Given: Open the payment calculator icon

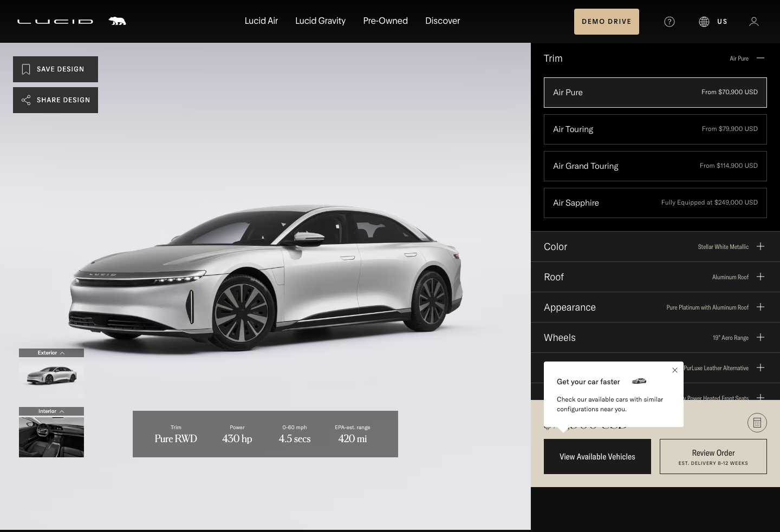Looking at the screenshot, I should pyautogui.click(x=757, y=423).
